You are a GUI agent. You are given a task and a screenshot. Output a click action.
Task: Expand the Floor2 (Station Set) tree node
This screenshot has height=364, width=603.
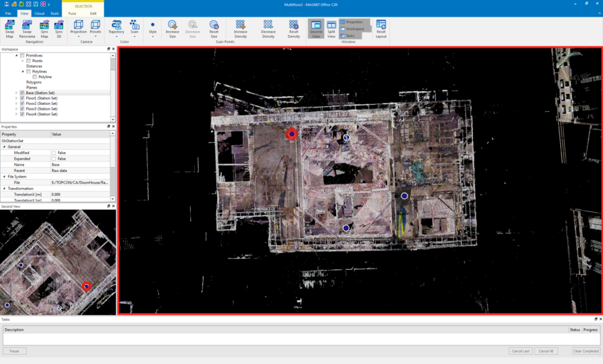[17, 104]
